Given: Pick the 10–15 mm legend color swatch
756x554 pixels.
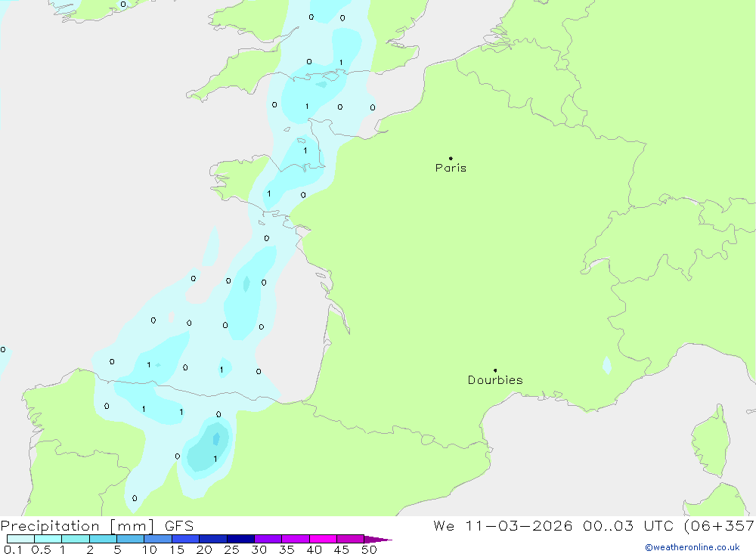Looking at the screenshot, I should pyautogui.click(x=158, y=539).
